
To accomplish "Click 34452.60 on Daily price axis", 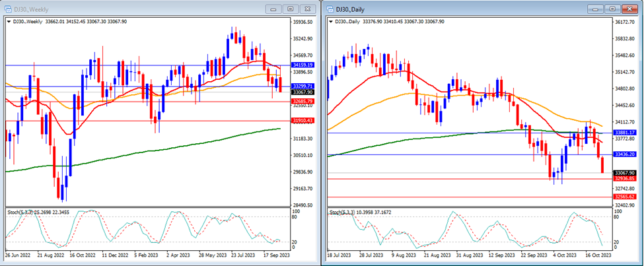I will (x=626, y=105).
